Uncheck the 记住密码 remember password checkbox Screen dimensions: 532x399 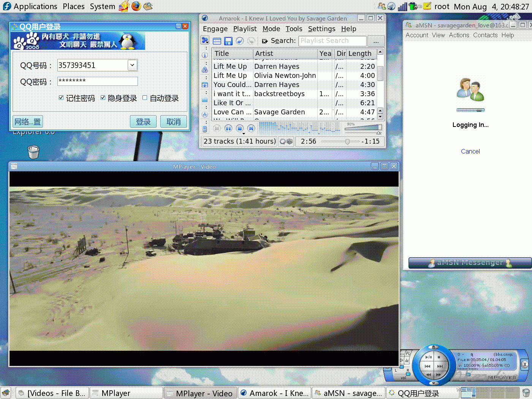click(61, 98)
